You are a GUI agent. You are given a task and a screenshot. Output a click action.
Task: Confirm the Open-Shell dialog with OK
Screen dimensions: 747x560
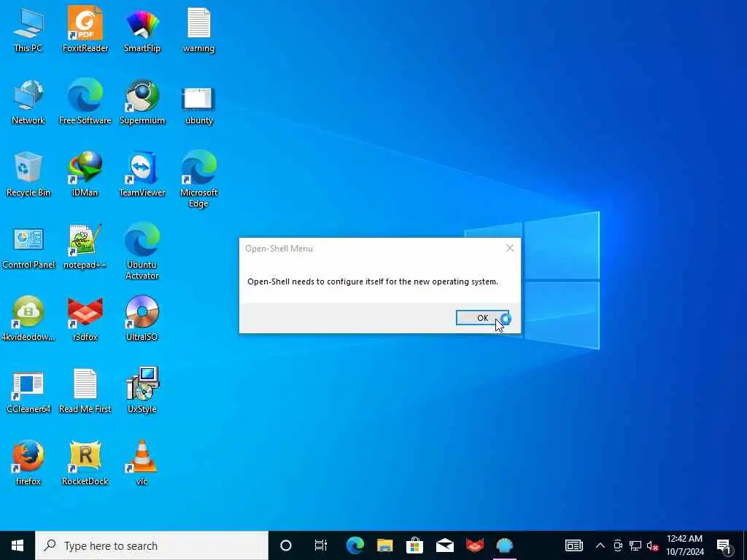(x=482, y=318)
